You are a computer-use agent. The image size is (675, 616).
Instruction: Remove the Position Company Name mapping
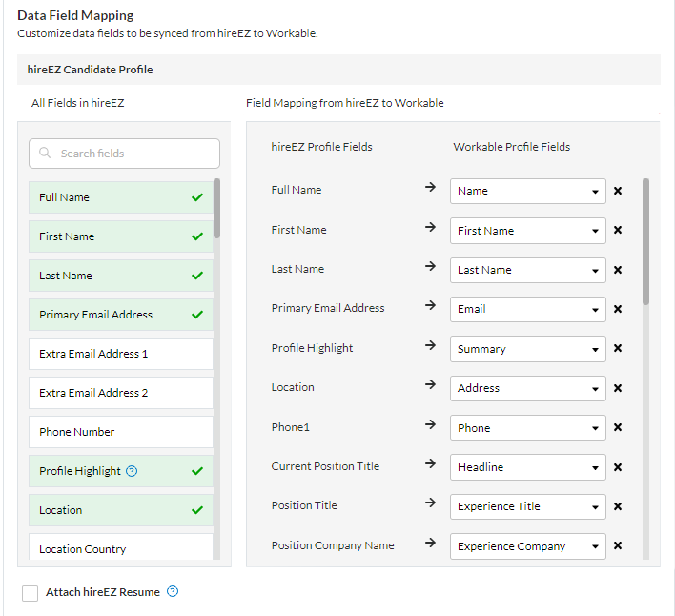617,545
